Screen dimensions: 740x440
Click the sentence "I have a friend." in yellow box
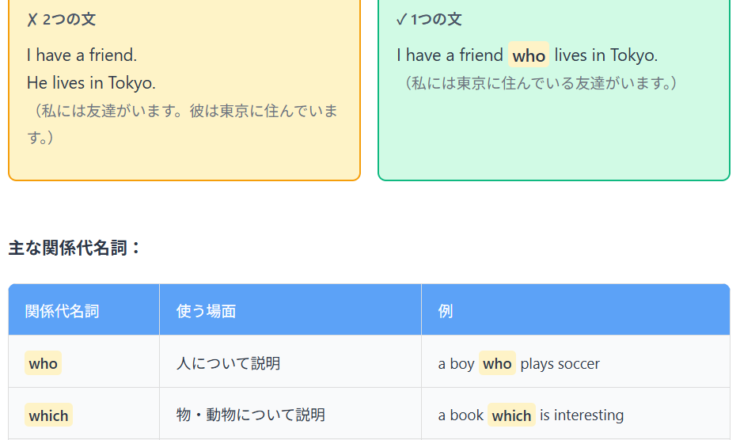[82, 55]
